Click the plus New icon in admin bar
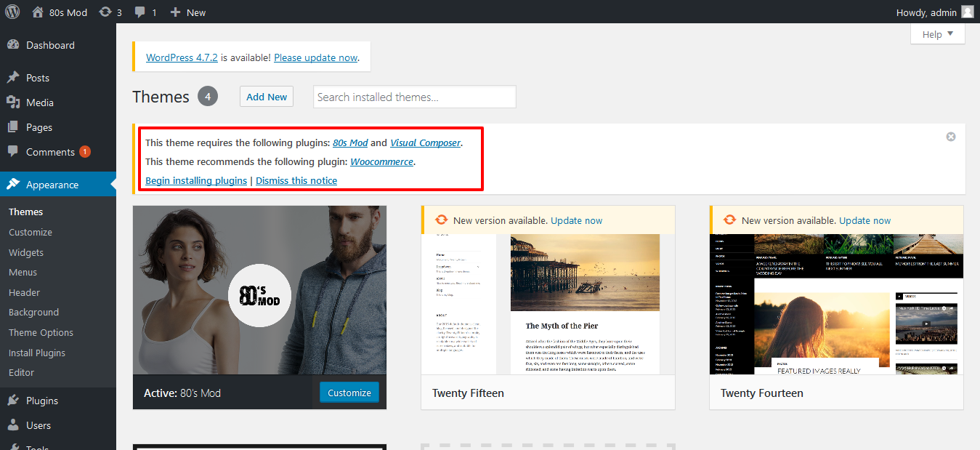The width and height of the screenshot is (980, 450). [175, 12]
